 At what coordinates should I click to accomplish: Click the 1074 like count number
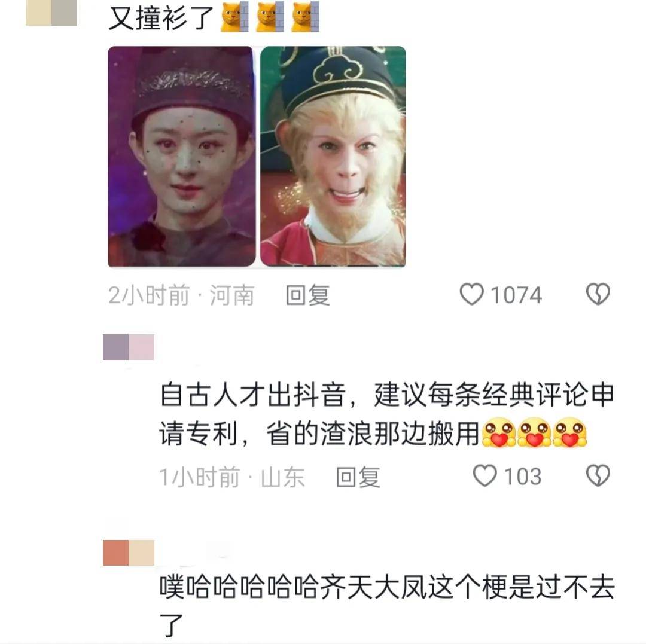point(516,295)
